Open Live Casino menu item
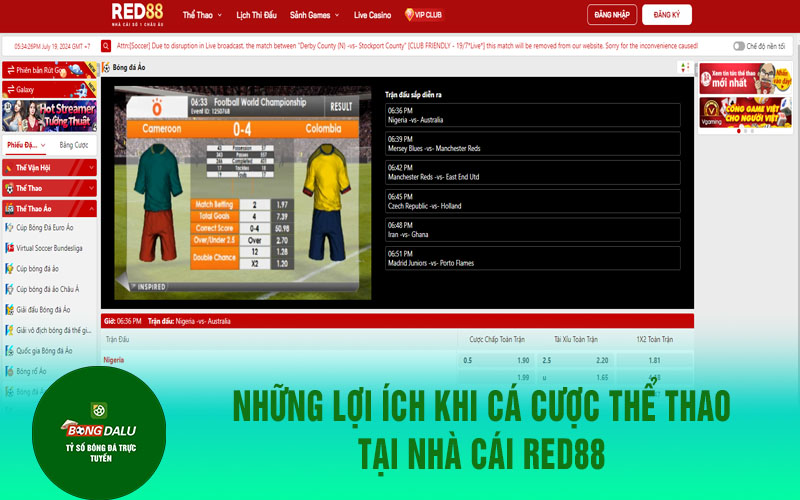Image resolution: width=800 pixels, height=500 pixels. point(372,15)
